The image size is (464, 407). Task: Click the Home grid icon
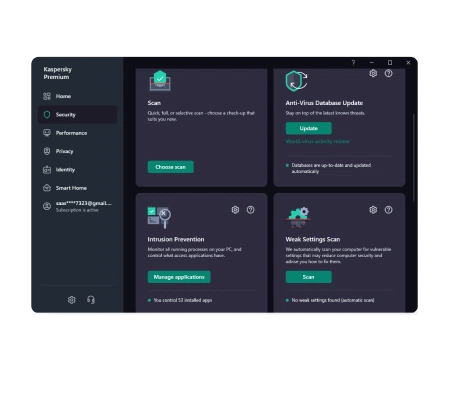[x=47, y=96]
